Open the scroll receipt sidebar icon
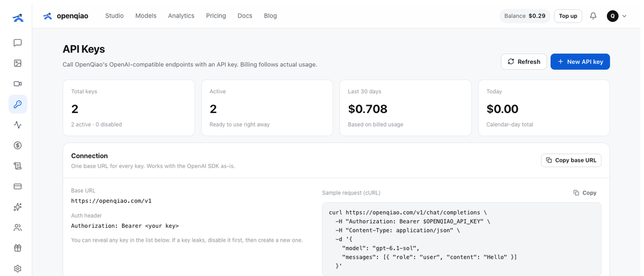Viewport: 644px width, 276px height. (18, 166)
